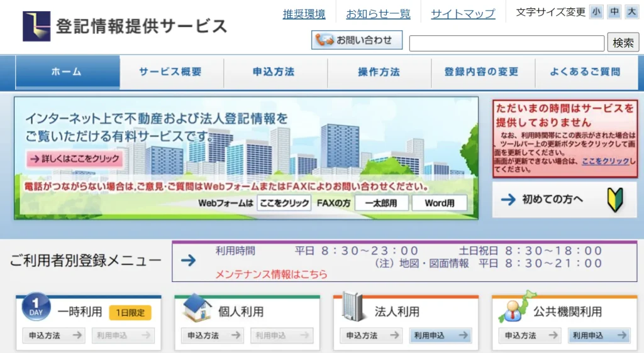The height and width of the screenshot is (353, 644).
Task: Open the サービス概要 tab
Action: tap(171, 72)
